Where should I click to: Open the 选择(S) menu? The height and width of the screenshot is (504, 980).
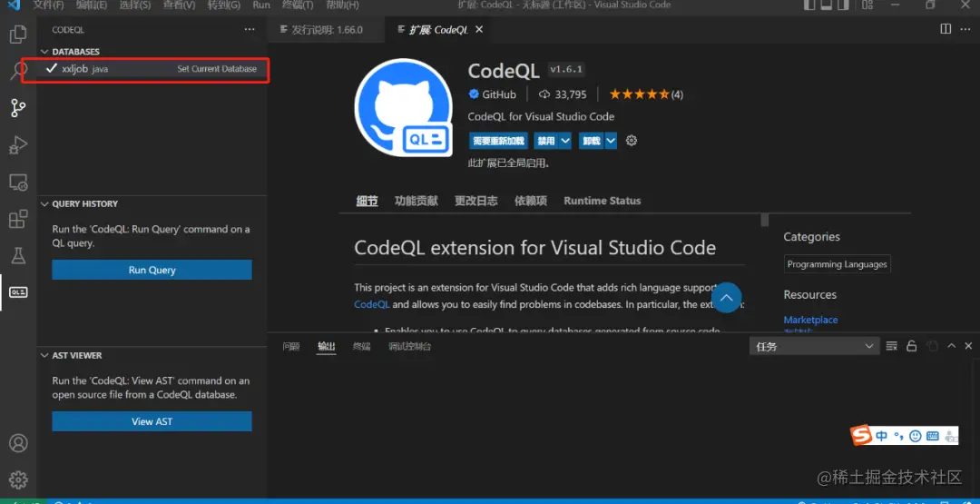tap(135, 5)
